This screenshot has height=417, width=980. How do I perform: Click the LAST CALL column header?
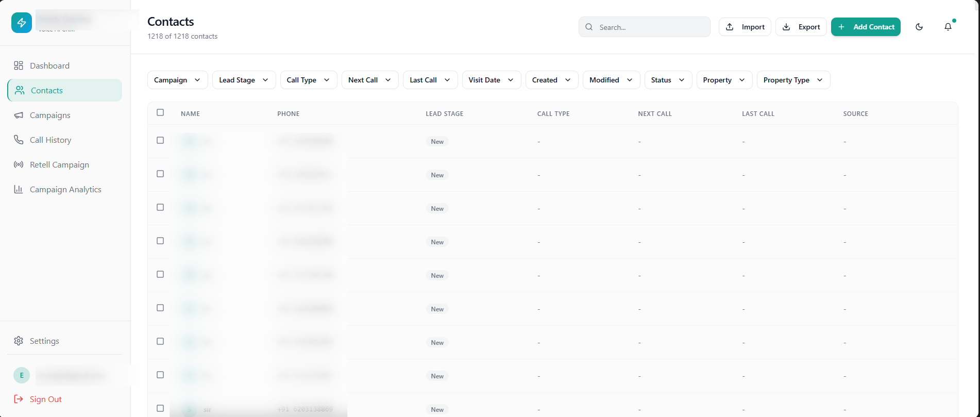coord(758,113)
